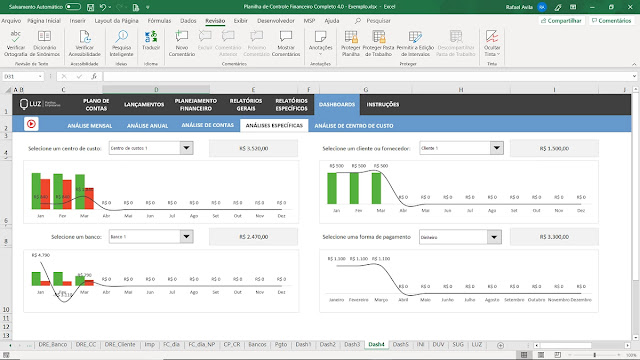Open the Desenvolvedor ribbon tab

(x=276, y=21)
